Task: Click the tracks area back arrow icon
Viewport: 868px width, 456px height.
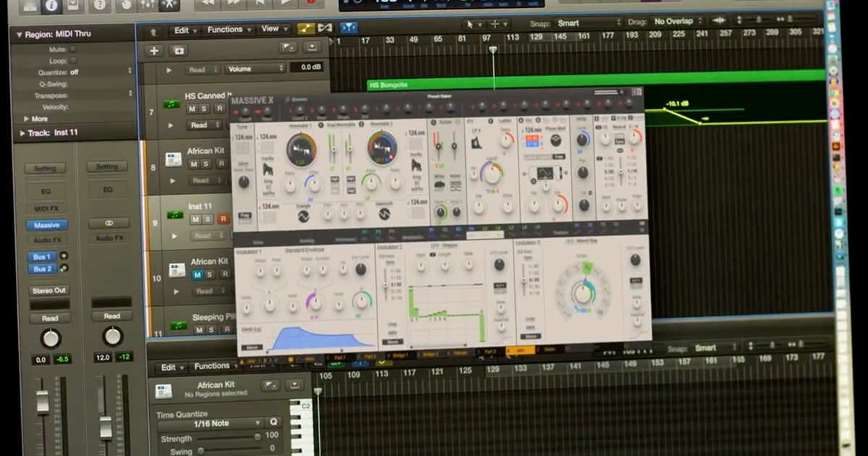Action: coord(153,31)
